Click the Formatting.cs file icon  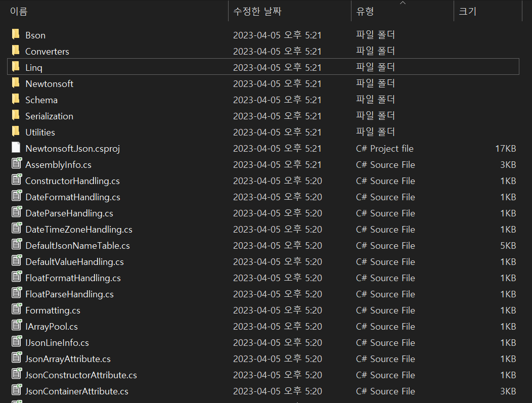[x=17, y=309]
